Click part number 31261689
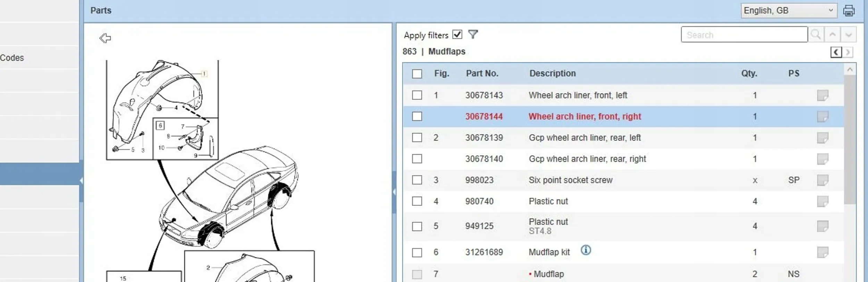This screenshot has height=282, width=868. (x=484, y=252)
